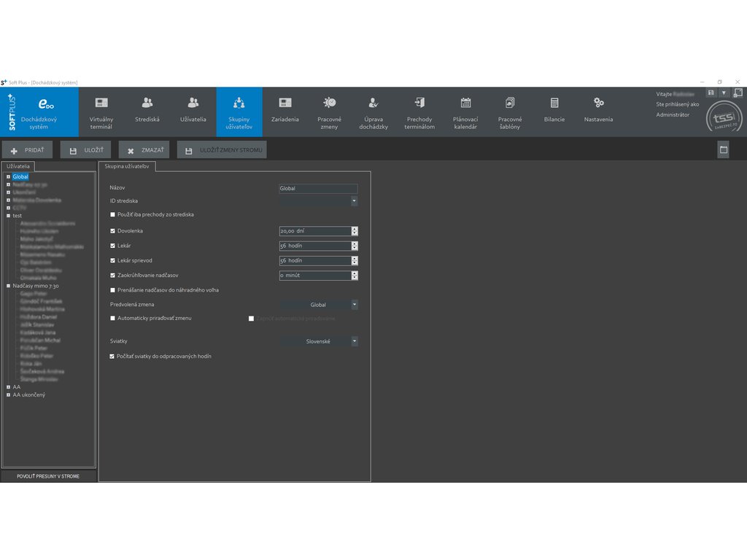Select the Skupina užívateľov tab

pos(127,166)
